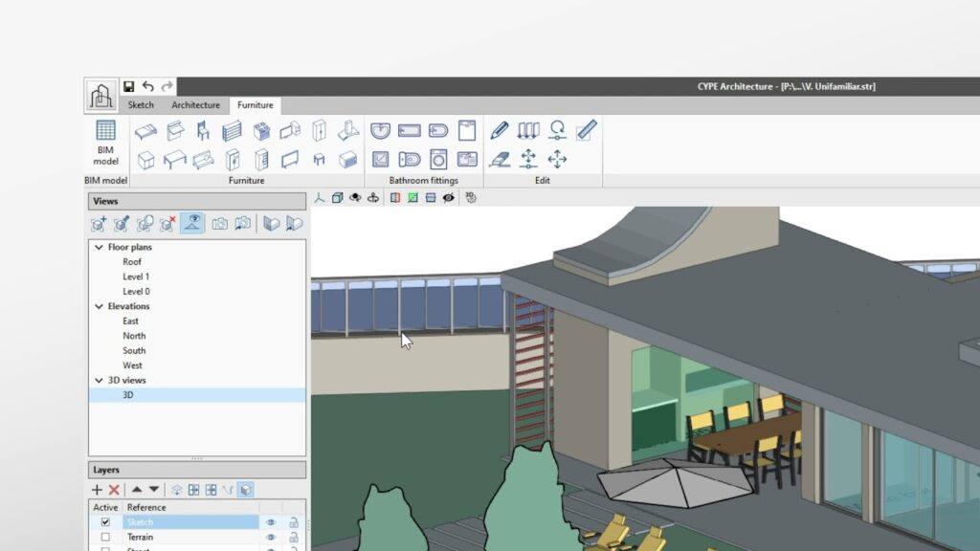
Task: Click the Save icon in title bar
Action: tap(129, 87)
